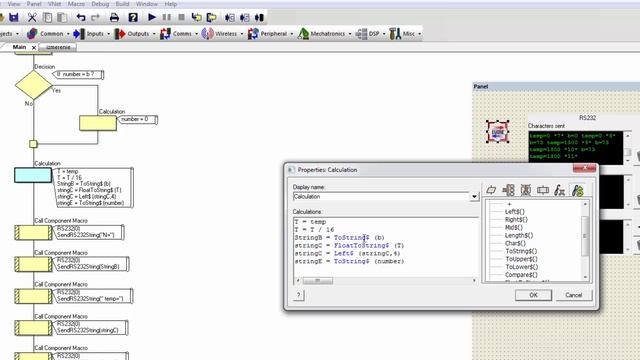Expand the Outputs dropdown arrow
This screenshot has width=640, height=360.
[x=154, y=34]
